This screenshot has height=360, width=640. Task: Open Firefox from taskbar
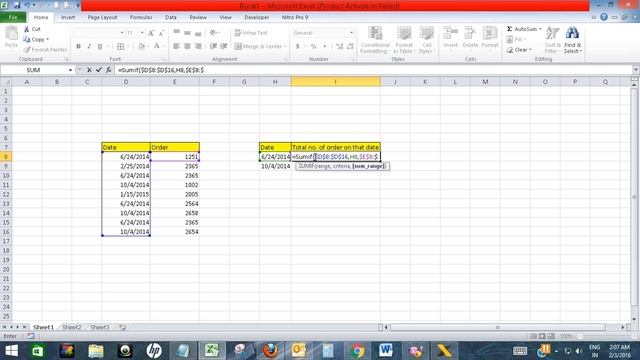pyautogui.click(x=270, y=351)
